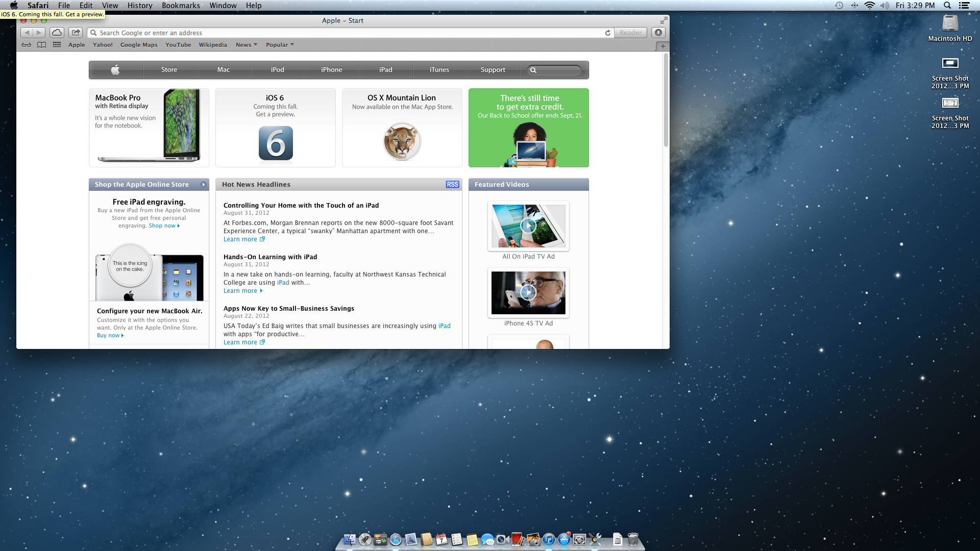Click the Safari forward arrow button
Image resolution: width=980 pixels, height=551 pixels.
pyautogui.click(x=39, y=33)
